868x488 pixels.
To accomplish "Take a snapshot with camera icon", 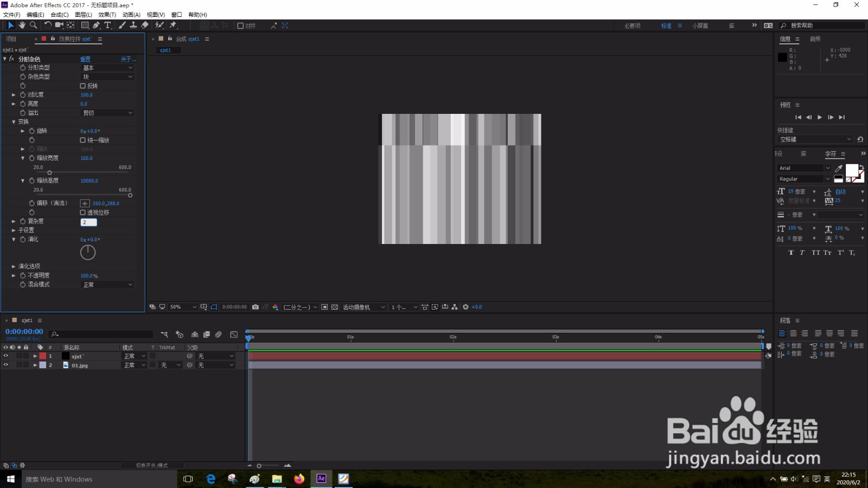I will click(256, 307).
